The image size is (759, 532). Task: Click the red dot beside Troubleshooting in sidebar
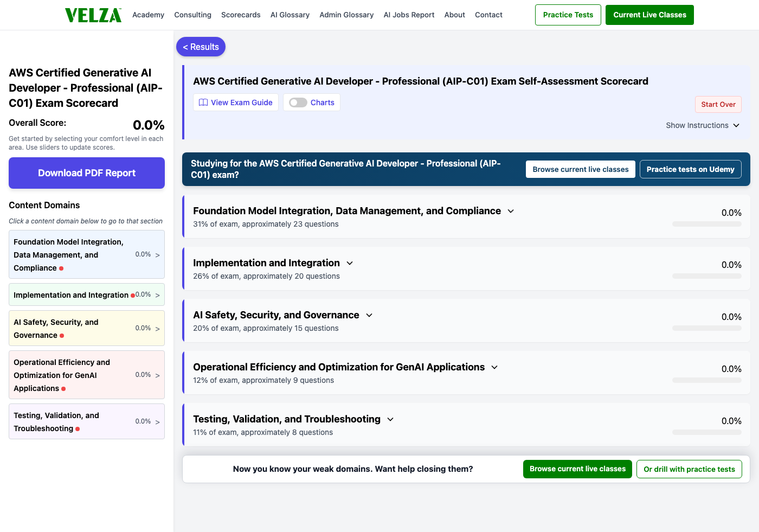pyautogui.click(x=78, y=429)
